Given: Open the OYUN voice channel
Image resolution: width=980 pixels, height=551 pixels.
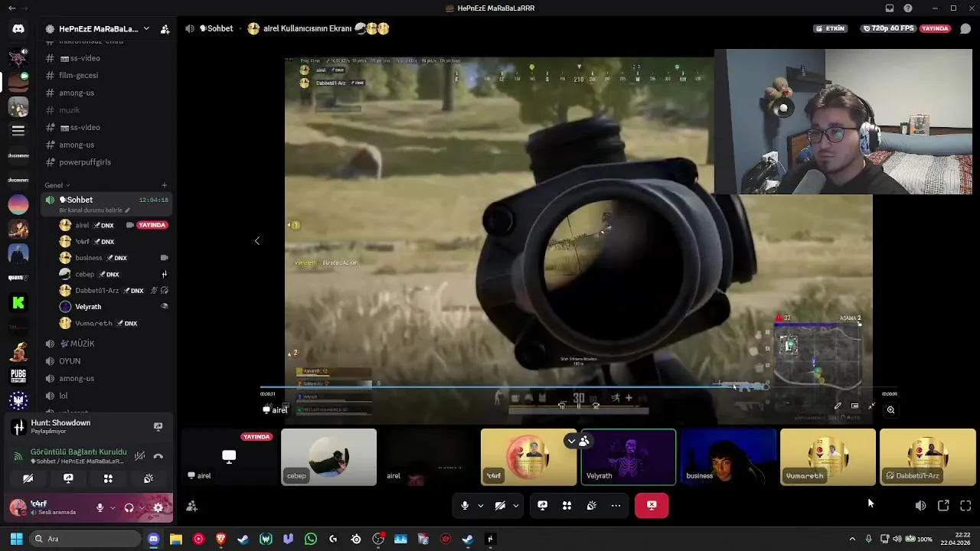Looking at the screenshot, I should pos(70,361).
